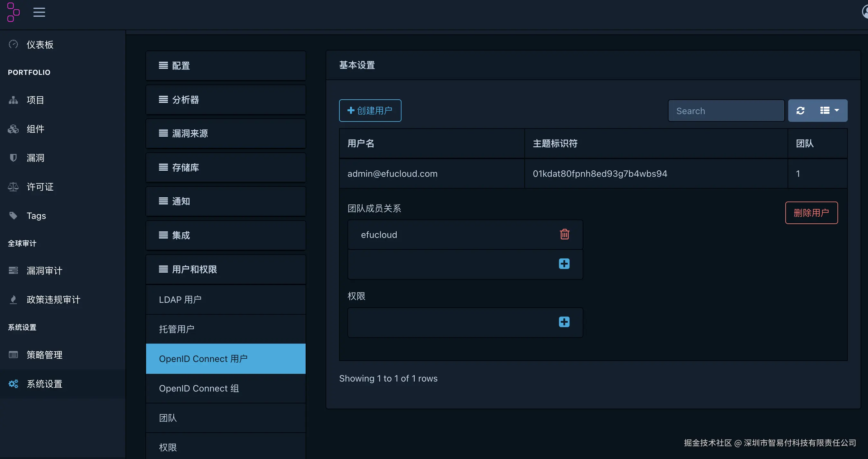Click the hamburger menu toggle icon
The height and width of the screenshot is (459, 868).
(x=39, y=12)
